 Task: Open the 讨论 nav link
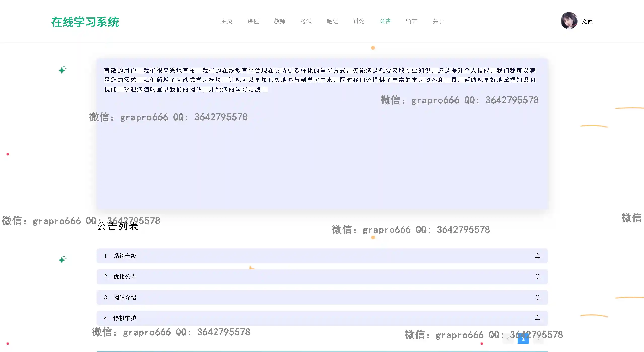click(x=359, y=21)
